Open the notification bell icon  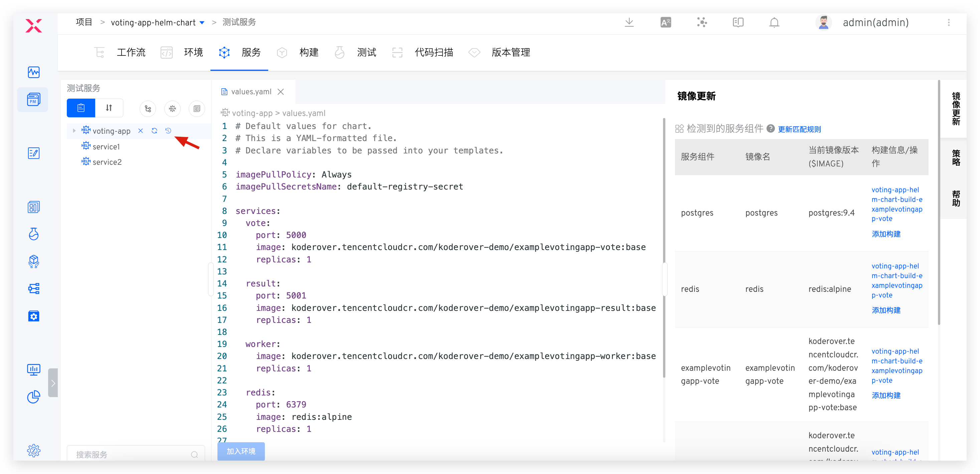tap(774, 22)
